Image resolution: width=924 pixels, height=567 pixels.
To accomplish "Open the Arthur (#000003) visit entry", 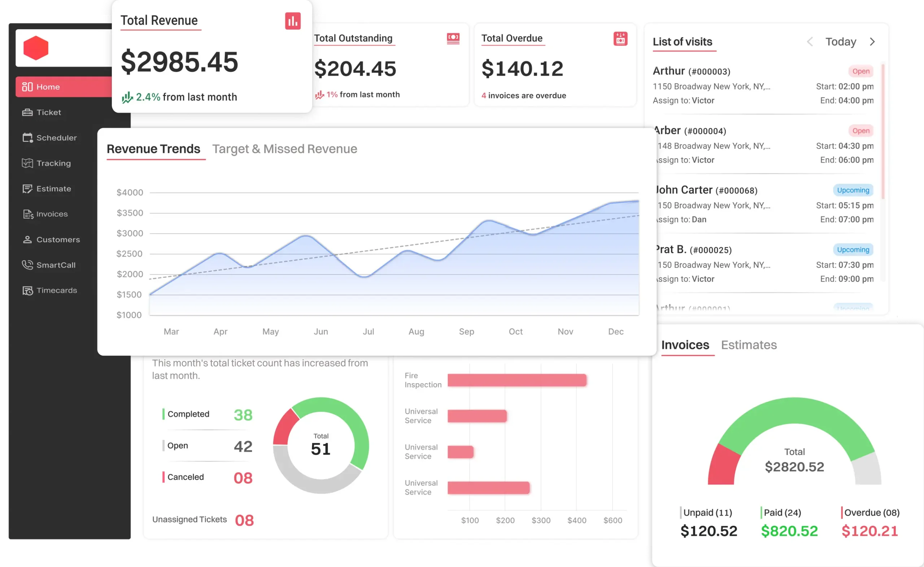I will click(763, 85).
